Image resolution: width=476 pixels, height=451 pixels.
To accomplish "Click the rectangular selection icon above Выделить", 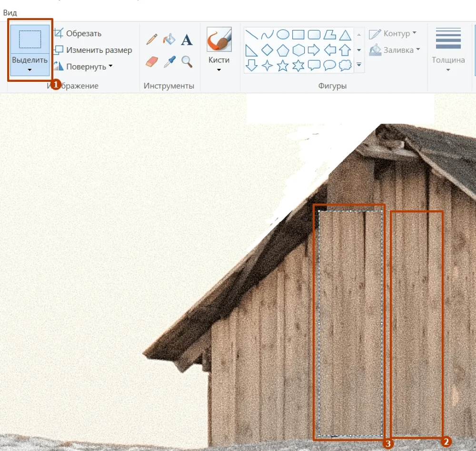I will point(30,39).
